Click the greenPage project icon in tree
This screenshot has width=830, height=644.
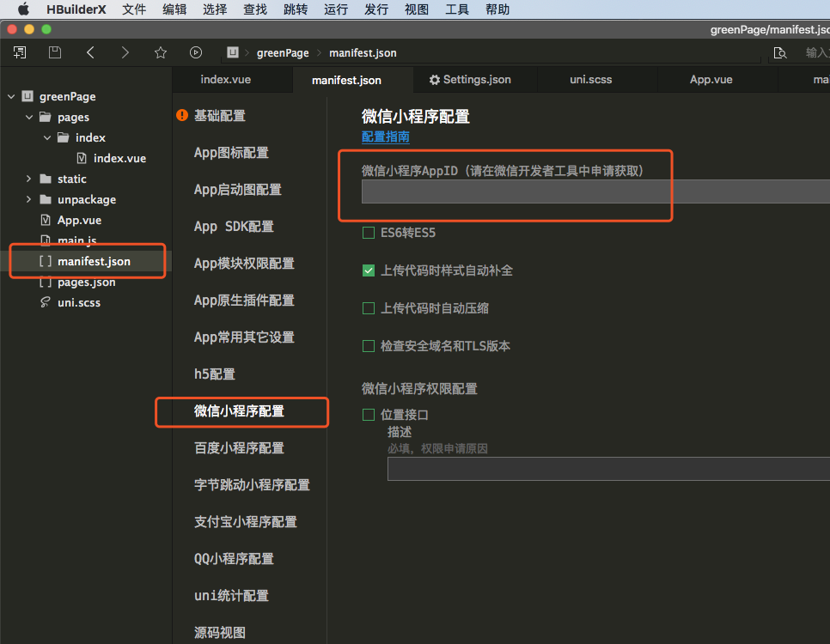coord(27,96)
